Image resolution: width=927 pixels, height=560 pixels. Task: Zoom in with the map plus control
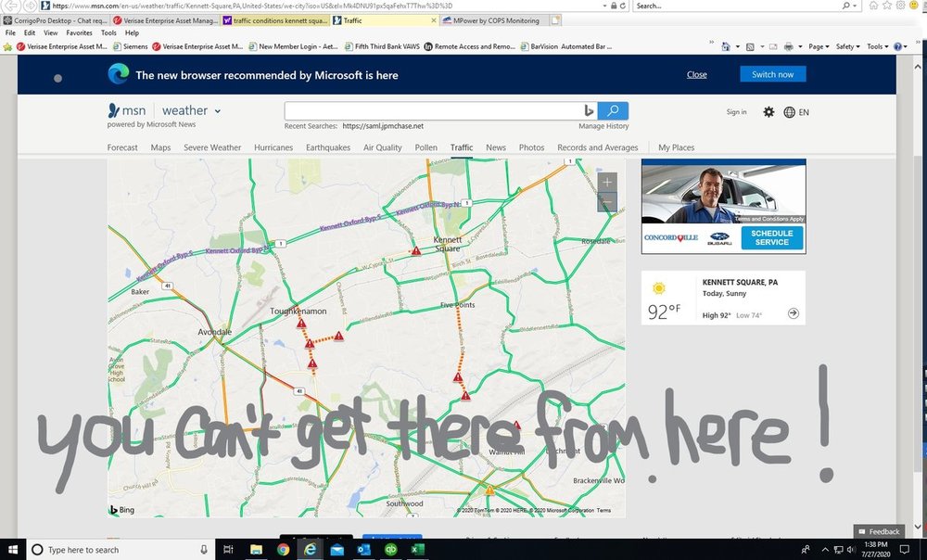click(x=606, y=183)
